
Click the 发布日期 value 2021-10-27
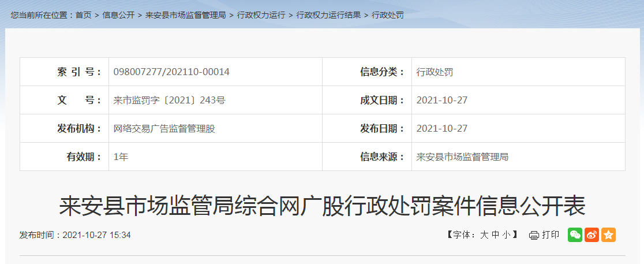442,129
